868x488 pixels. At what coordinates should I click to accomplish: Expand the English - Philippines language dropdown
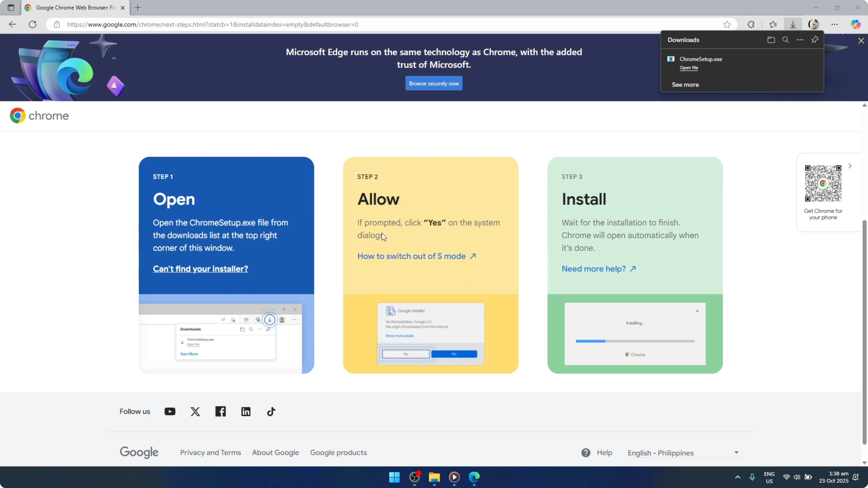pyautogui.click(x=684, y=453)
